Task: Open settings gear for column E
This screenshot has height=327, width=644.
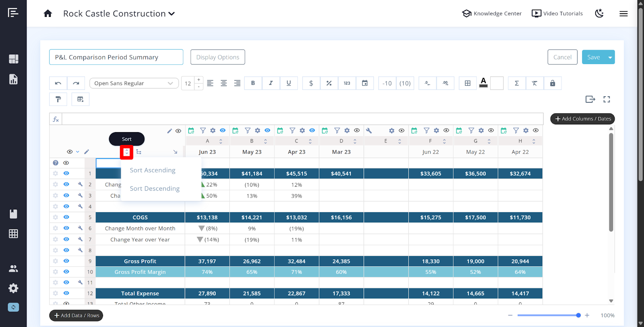Action: click(x=392, y=130)
